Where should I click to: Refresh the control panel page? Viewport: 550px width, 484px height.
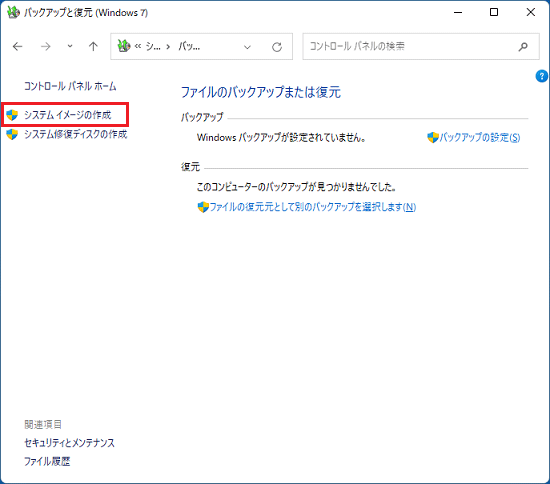point(277,47)
